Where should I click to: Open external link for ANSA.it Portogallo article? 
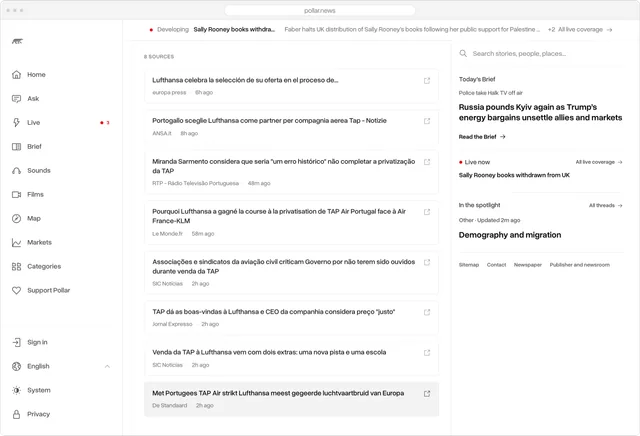pos(427,121)
